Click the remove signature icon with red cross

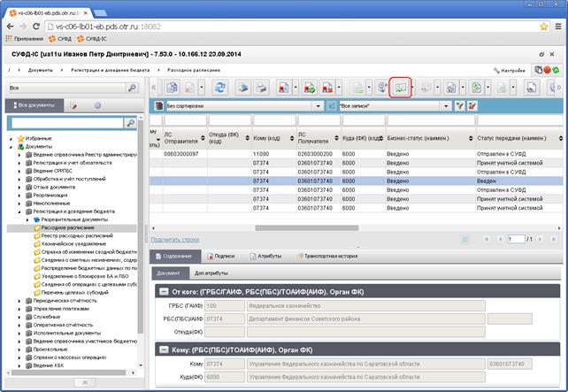(327, 88)
